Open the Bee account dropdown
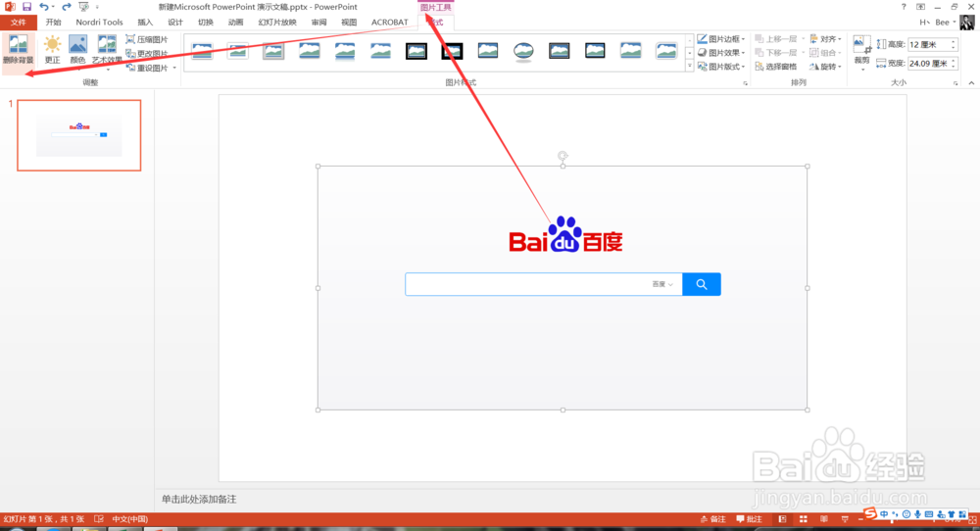 point(945,22)
